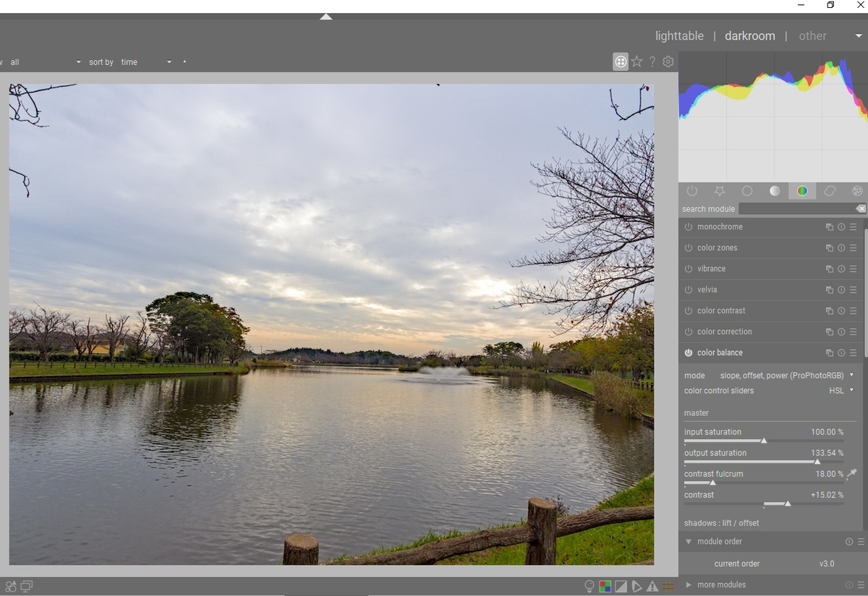Disable the color balance module
Screen dimensions: 868x596
click(689, 353)
